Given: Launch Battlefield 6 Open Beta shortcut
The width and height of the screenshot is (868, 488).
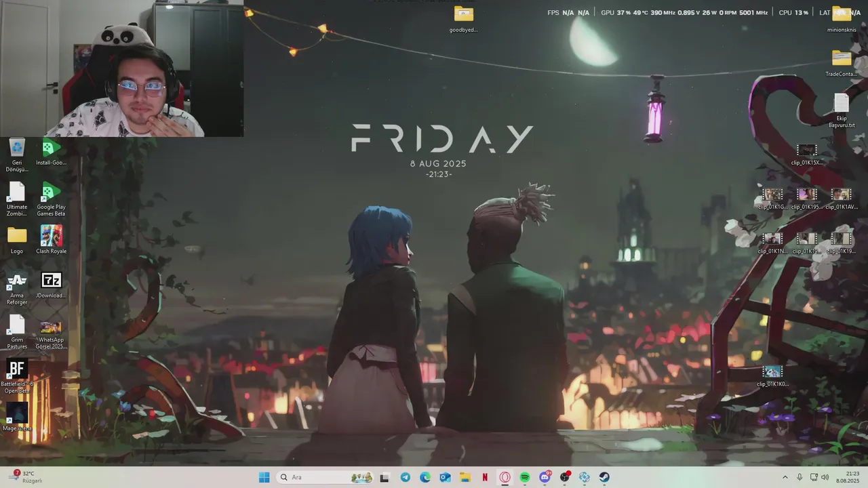Looking at the screenshot, I should 17,376.
